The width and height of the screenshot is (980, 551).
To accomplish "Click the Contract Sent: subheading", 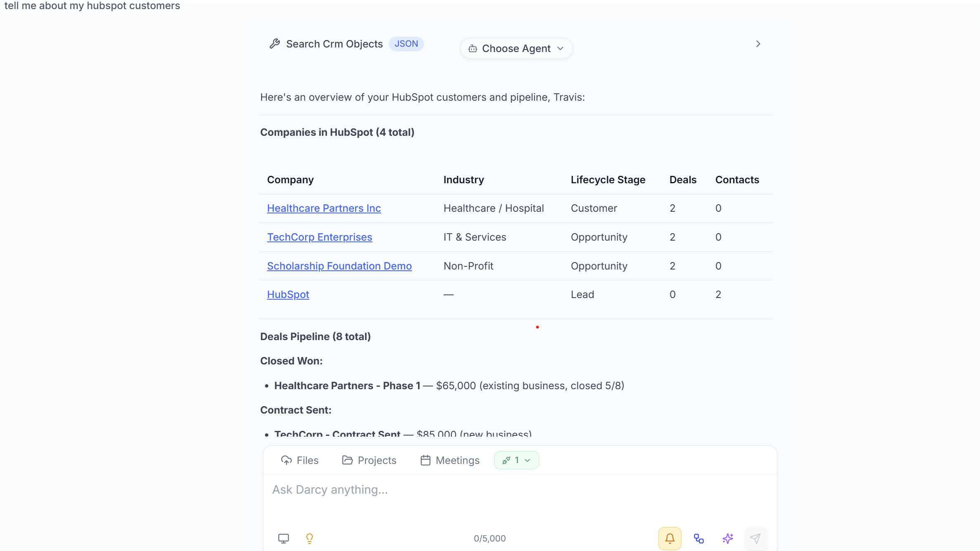I will pos(296,410).
